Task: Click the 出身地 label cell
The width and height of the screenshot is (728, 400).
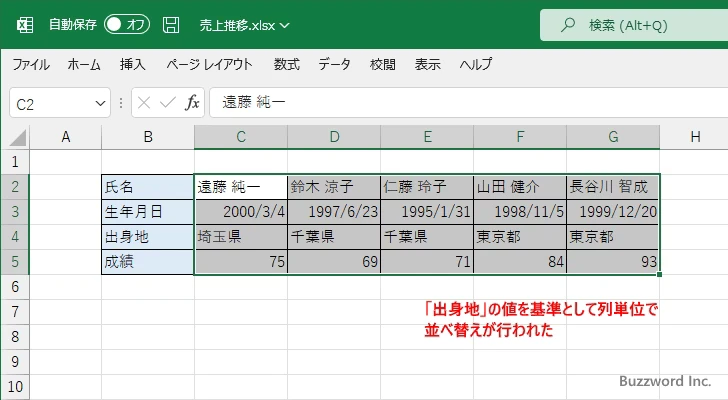Action: [x=148, y=237]
